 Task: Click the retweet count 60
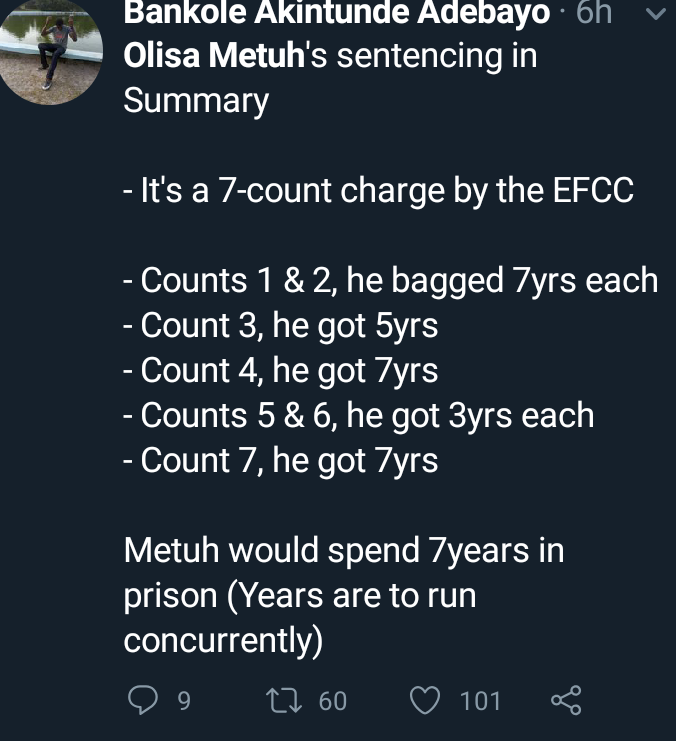tap(333, 700)
